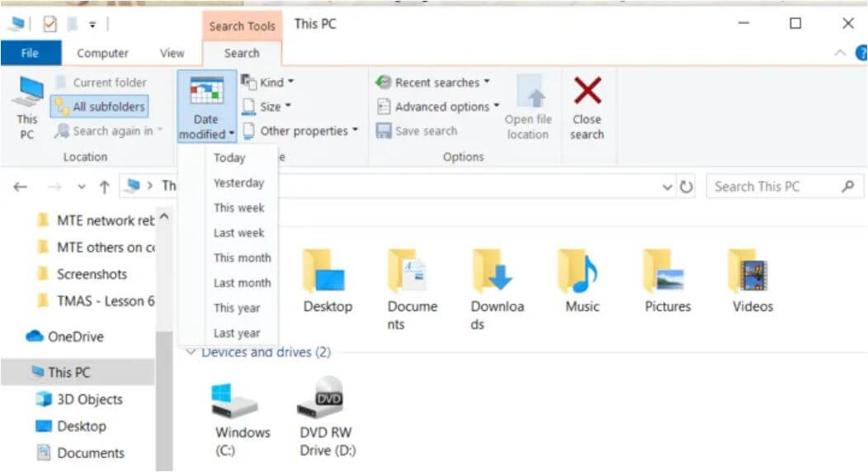868x472 pixels.
Task: Expand the Kind filter dropdown
Action: [x=267, y=83]
